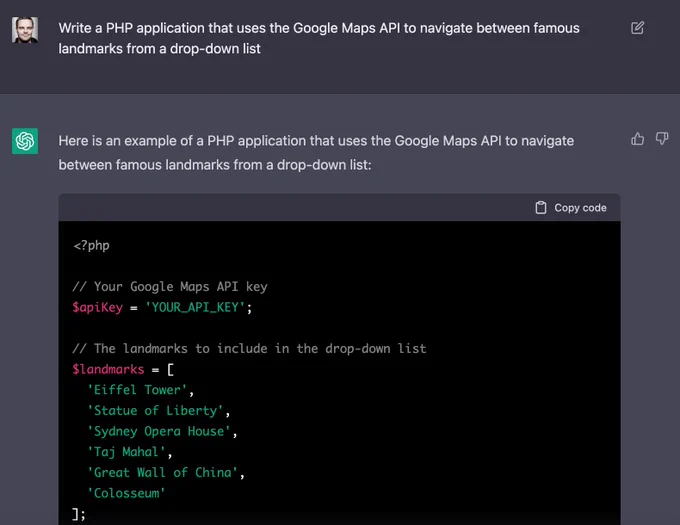Click the user profile avatar photo
The height and width of the screenshot is (525, 680).
pyautogui.click(x=25, y=29)
